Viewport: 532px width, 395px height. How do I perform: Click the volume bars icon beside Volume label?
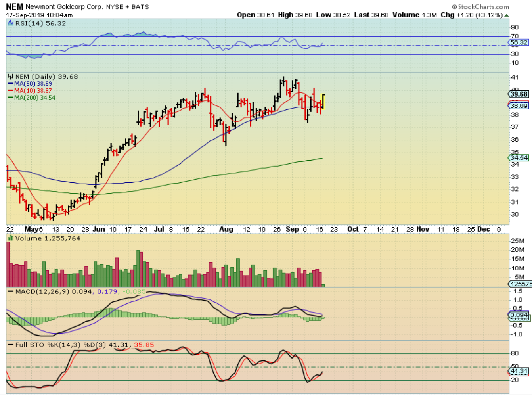coord(11,238)
